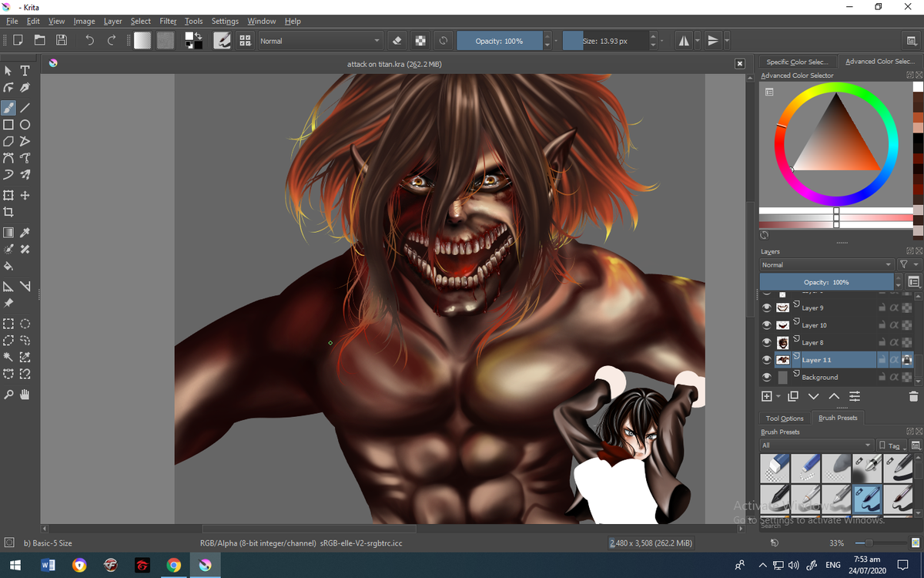
Task: Select the Transform tool
Action: click(x=8, y=196)
